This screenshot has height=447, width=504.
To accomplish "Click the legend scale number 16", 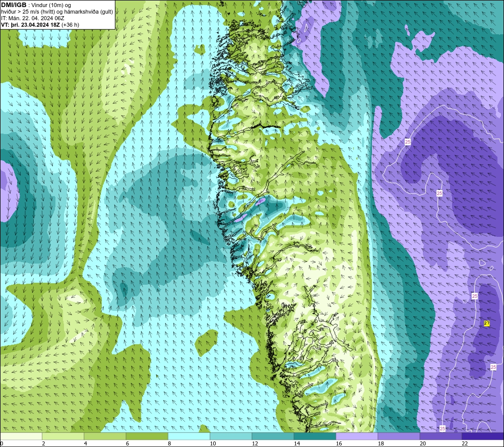I will [339, 443].
